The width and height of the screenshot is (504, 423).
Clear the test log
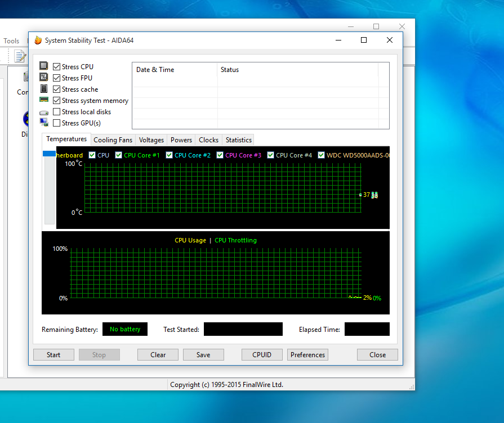pos(158,355)
